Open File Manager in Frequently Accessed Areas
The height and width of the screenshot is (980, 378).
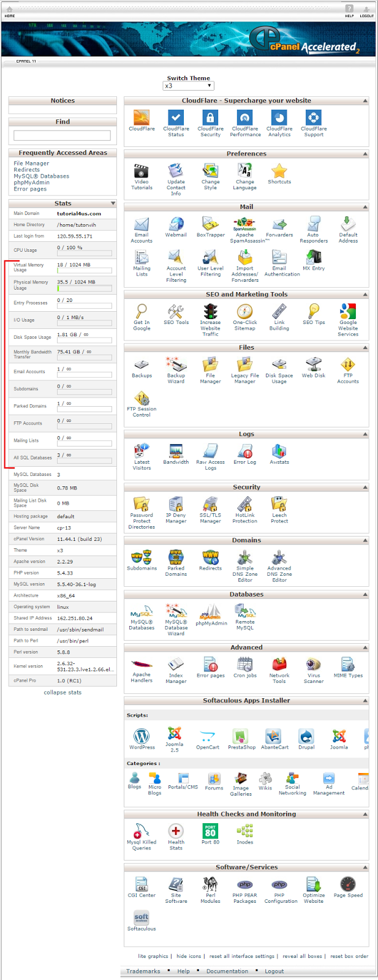pos(31,164)
